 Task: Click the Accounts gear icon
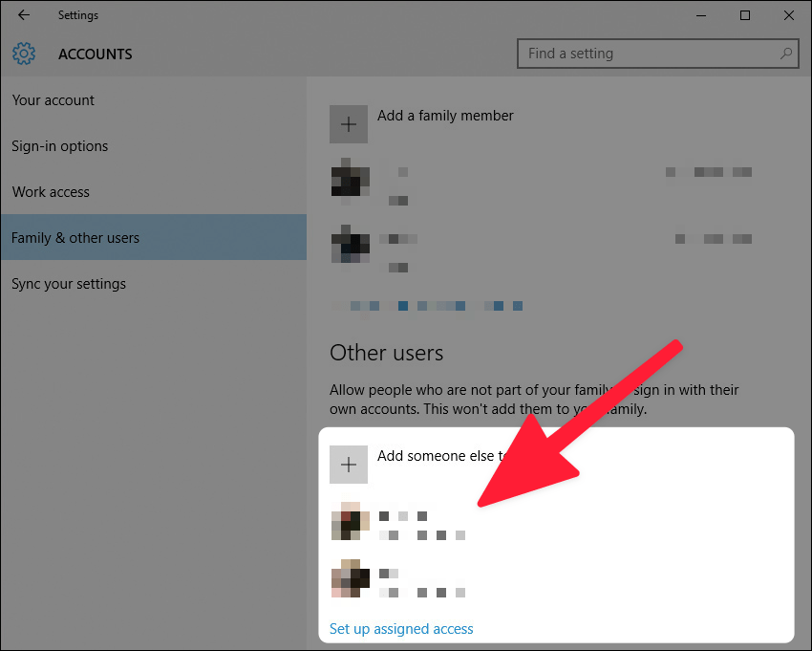click(x=24, y=54)
